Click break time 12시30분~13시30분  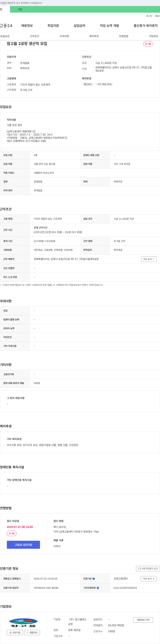(x=44, y=241)
